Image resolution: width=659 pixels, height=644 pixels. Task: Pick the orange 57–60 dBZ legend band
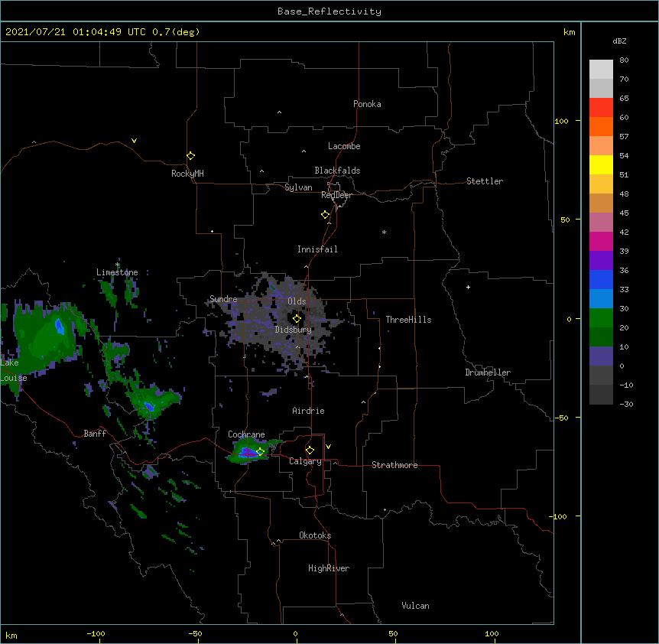[x=601, y=126]
